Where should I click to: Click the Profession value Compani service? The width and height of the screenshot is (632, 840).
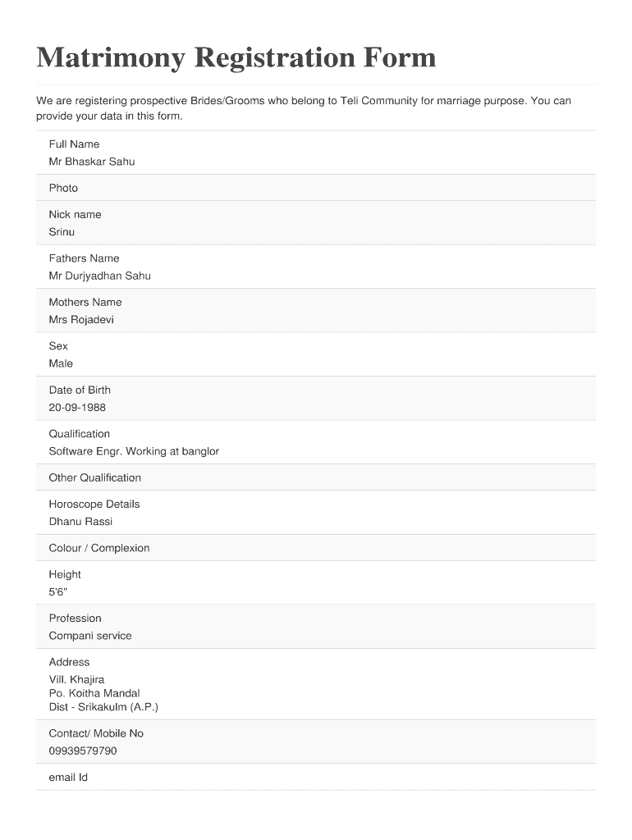click(90, 636)
